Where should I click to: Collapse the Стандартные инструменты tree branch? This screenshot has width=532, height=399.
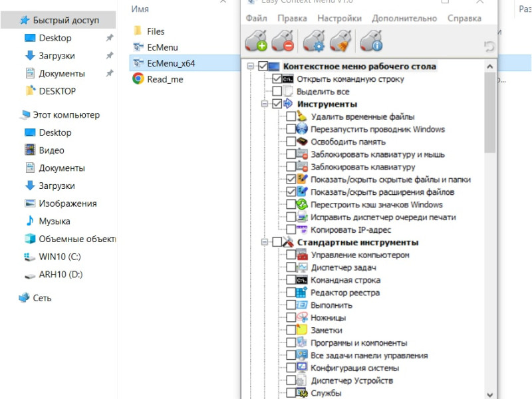[264, 242]
